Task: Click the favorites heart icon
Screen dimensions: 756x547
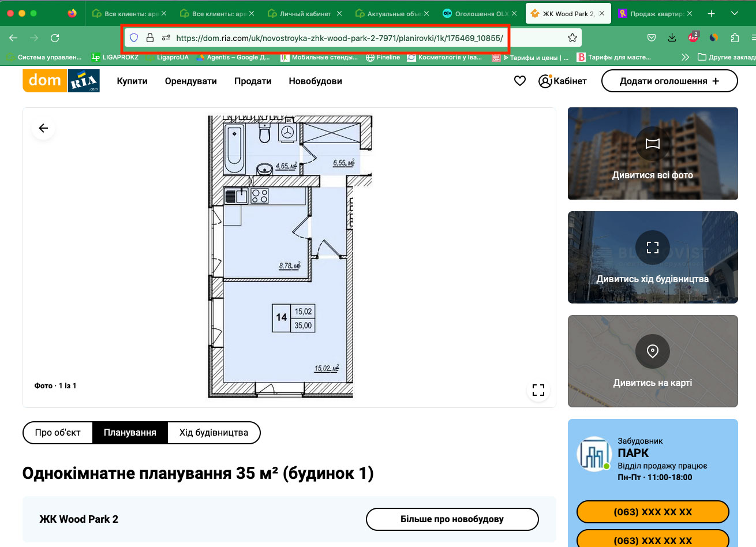Action: click(520, 81)
